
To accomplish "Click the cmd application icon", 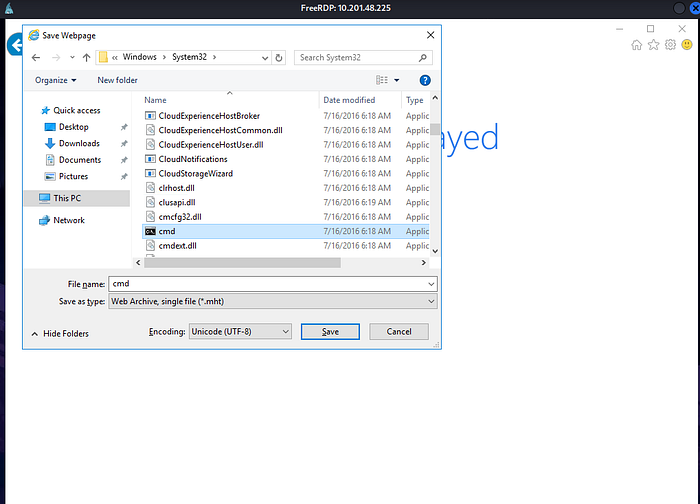I will point(150,231).
